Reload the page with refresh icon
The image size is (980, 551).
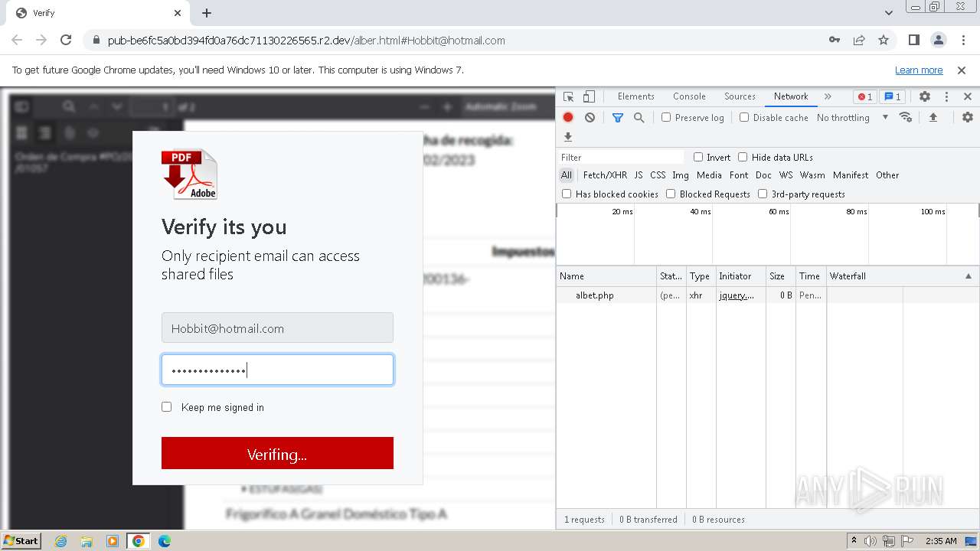66,40
